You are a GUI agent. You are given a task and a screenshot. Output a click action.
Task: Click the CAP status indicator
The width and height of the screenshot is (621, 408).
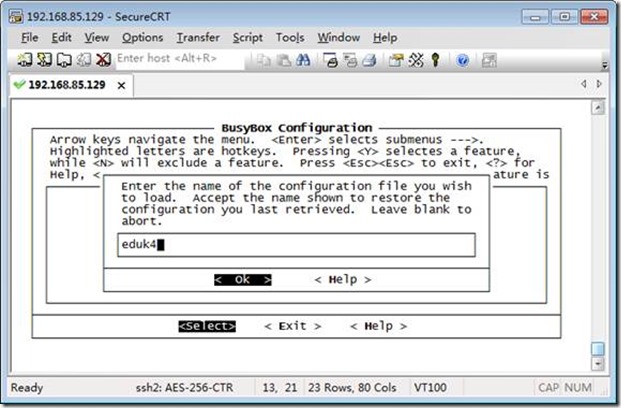(549, 387)
